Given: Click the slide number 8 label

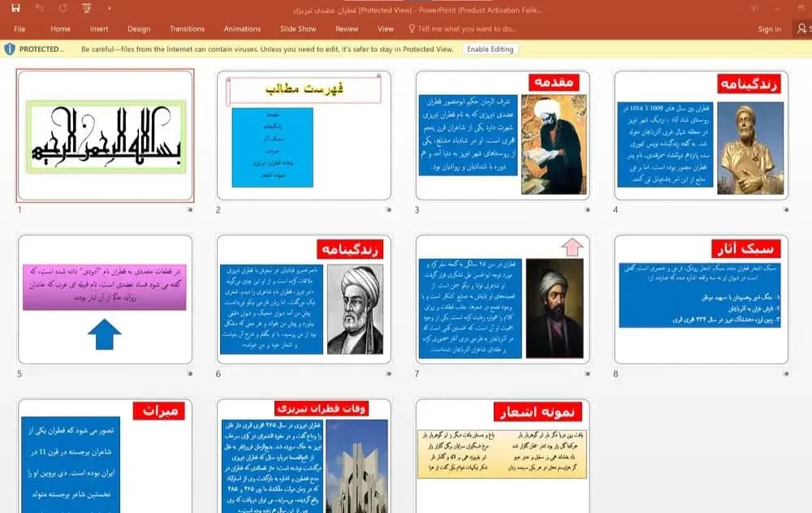Looking at the screenshot, I should pos(615,373).
